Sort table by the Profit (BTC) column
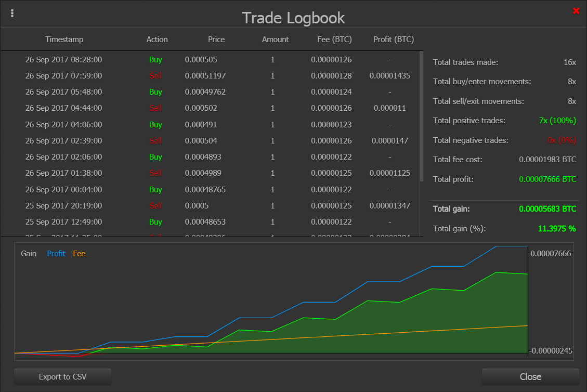The height and width of the screenshot is (392, 587). point(394,39)
